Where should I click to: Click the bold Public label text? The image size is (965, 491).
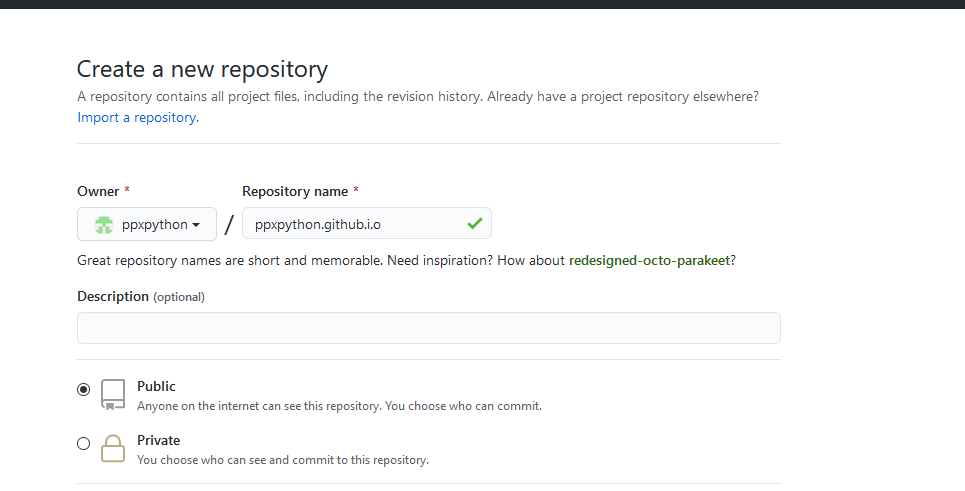[x=156, y=386]
